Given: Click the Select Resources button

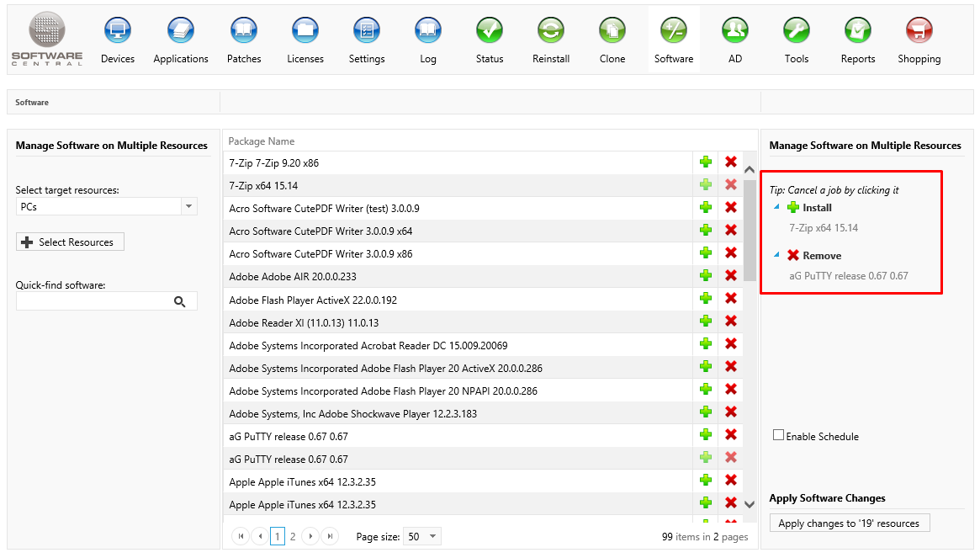Looking at the screenshot, I should pos(70,242).
